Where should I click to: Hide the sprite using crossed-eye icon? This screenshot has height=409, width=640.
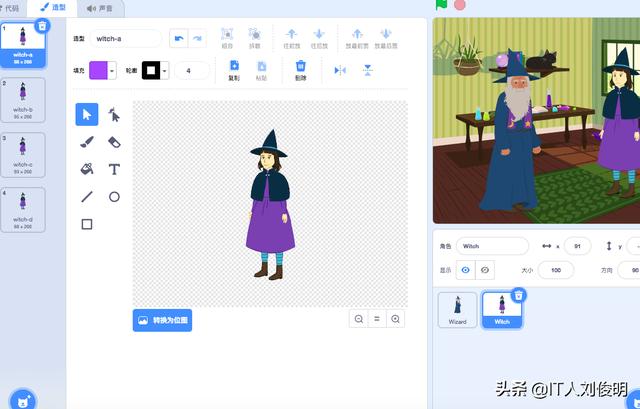486,270
